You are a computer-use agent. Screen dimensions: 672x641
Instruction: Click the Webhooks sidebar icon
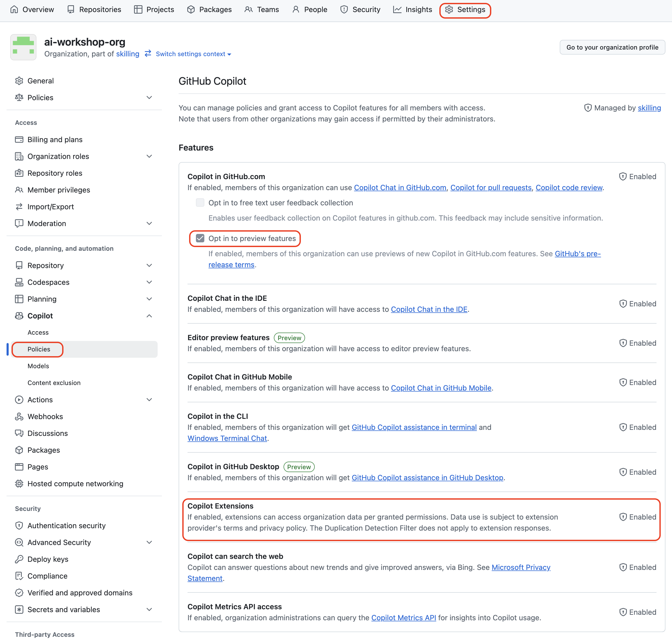[19, 416]
